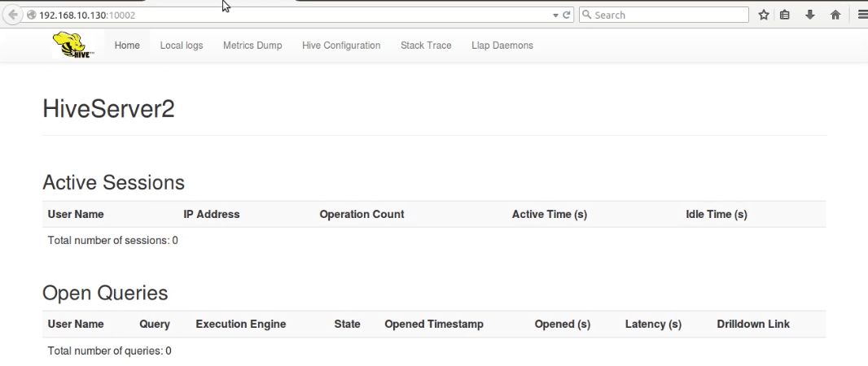868x366 pixels.
Task: Click the Hive bee logo
Action: [x=73, y=46]
